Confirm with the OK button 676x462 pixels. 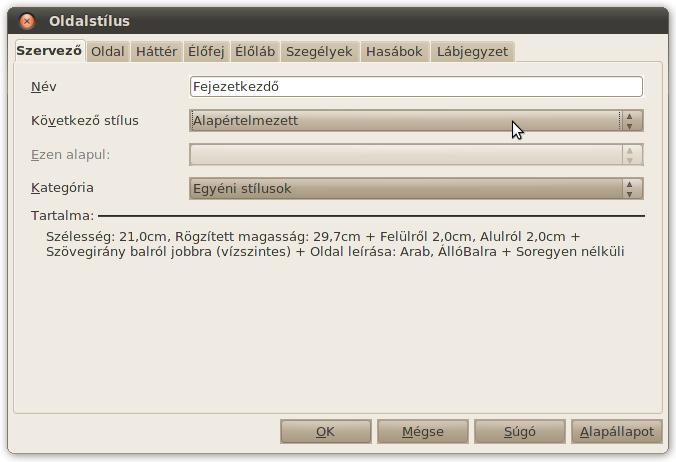325,431
